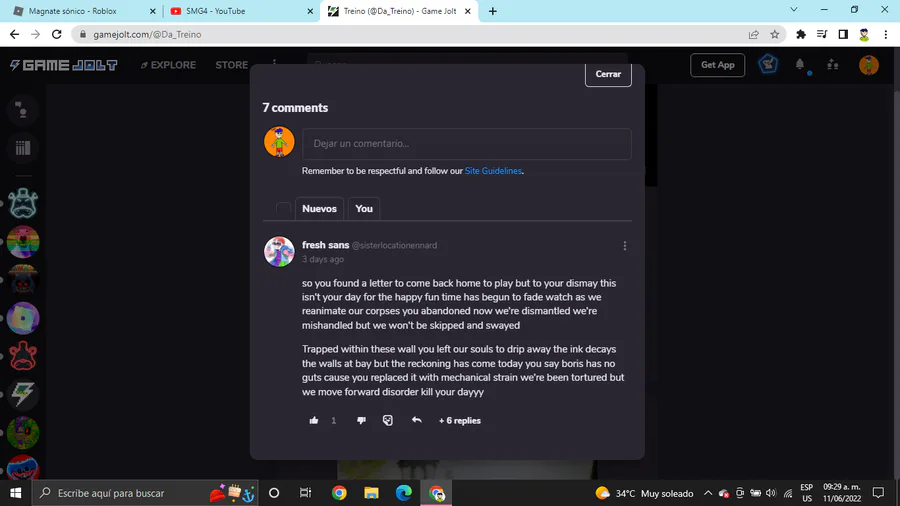The width and height of the screenshot is (900, 506).
Task: Click the Windows search box
Action: click(144, 493)
